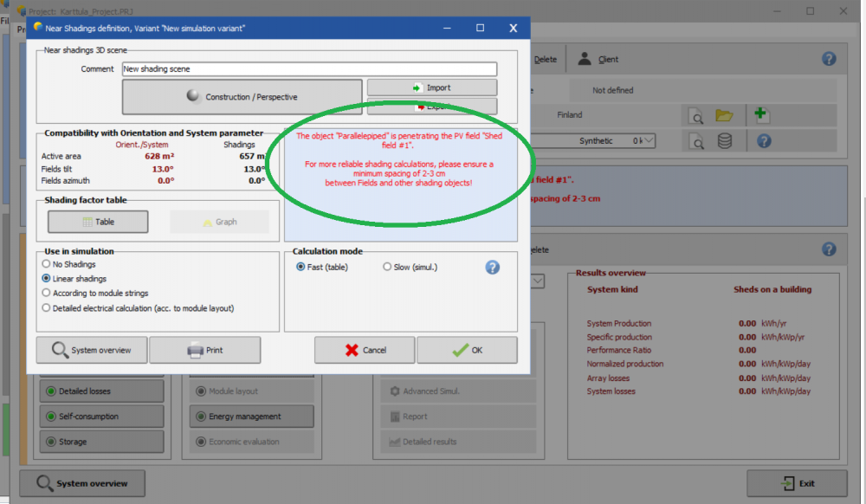Select the No Shadings option
Screen dimensions: 866x504
pyautogui.click(x=47, y=264)
